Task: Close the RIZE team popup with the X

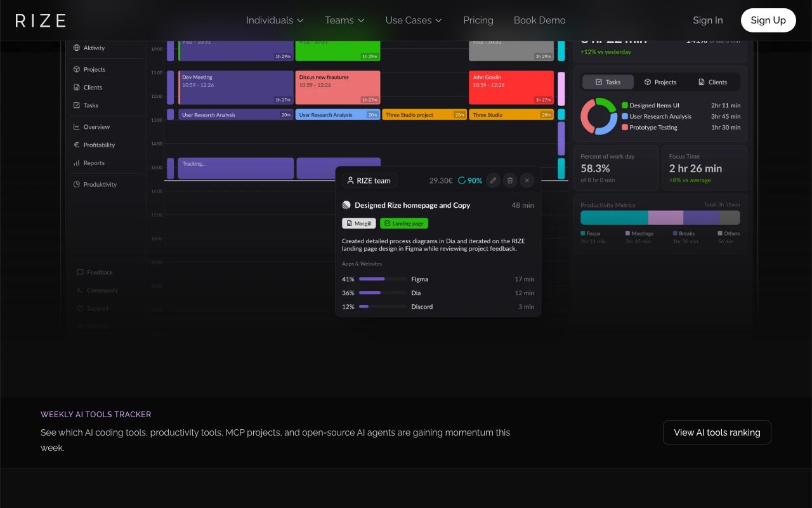Action: click(x=527, y=180)
